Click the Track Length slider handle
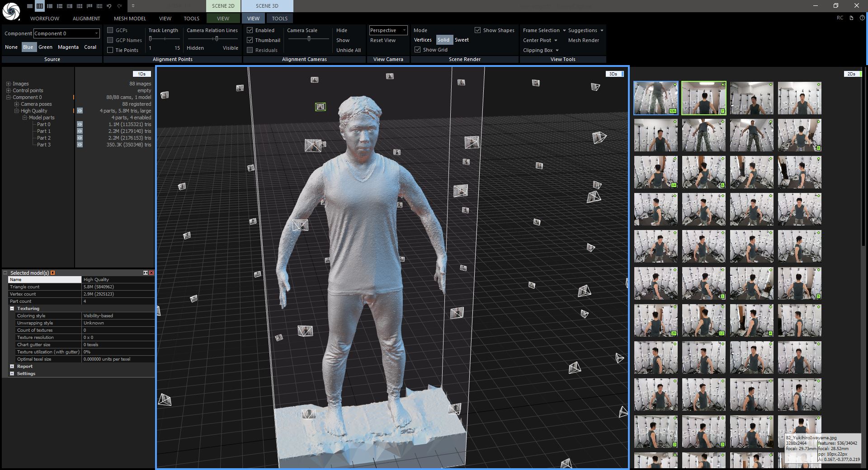868x470 pixels. [x=151, y=39]
